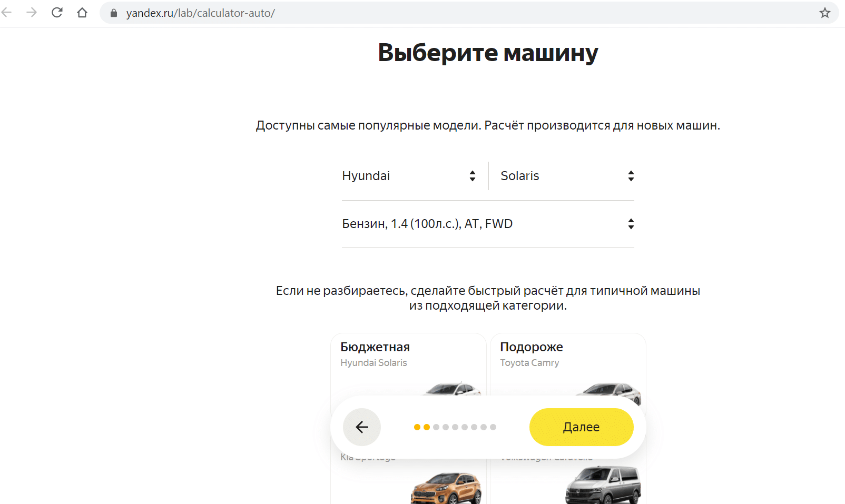The height and width of the screenshot is (504, 845).
Task: Click the circular back arrow in the wizard bar
Action: point(361,427)
